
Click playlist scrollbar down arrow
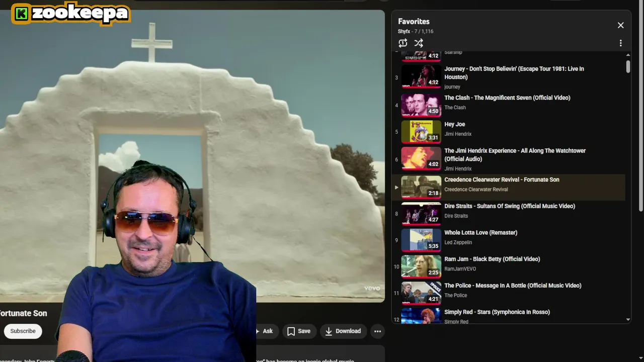(x=628, y=320)
